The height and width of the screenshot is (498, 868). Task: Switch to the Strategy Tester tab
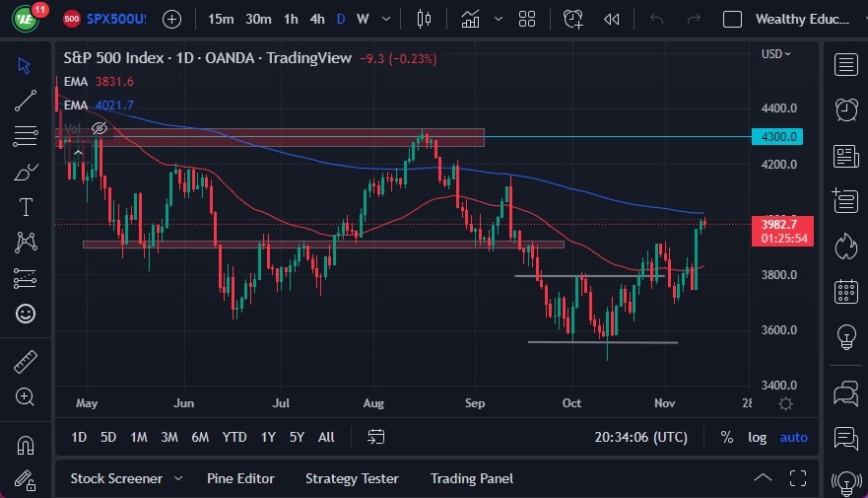tap(352, 478)
